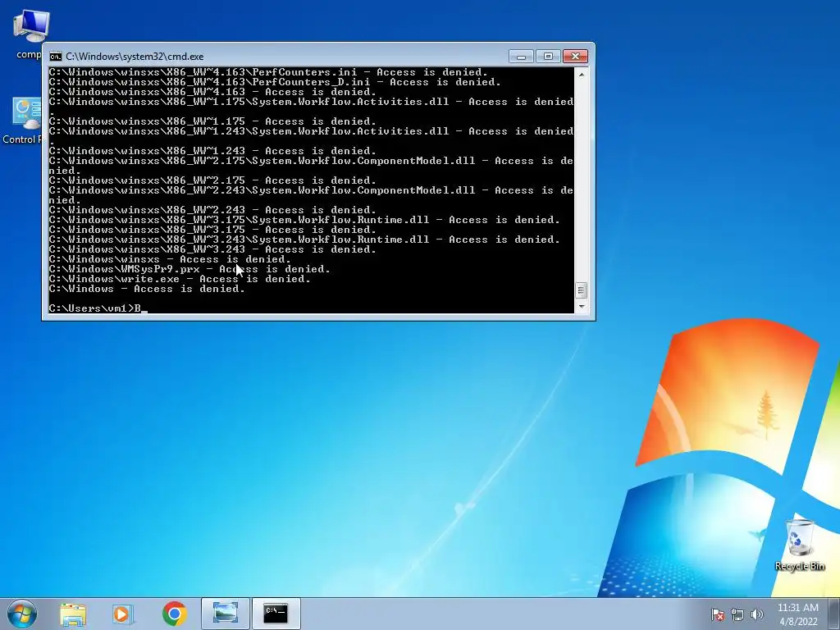840x630 pixels.
Task: Click the C:\Users\vm1> prompt line
Action: 98,308
